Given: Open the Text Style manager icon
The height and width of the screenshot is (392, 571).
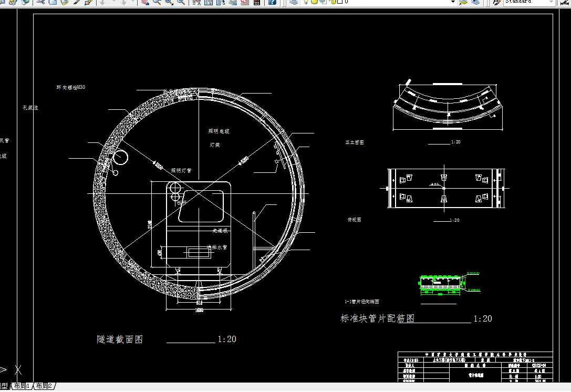Looking at the screenshot, I should point(496,2).
